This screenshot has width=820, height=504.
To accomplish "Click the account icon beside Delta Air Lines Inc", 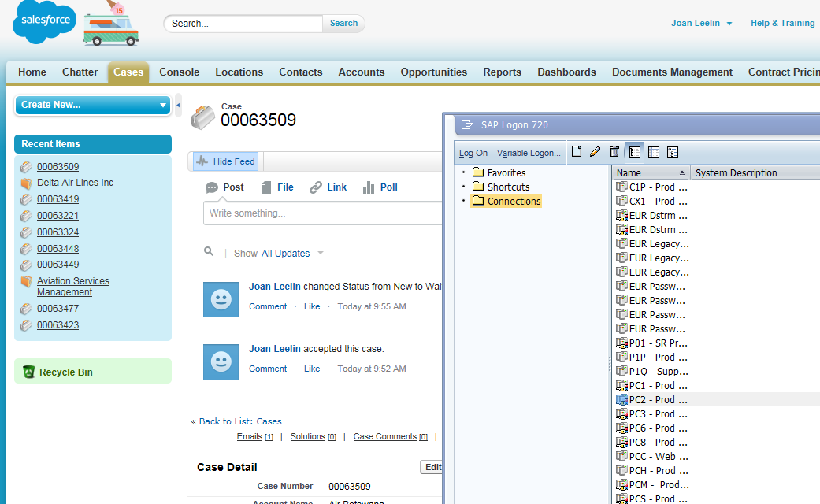I will point(26,183).
